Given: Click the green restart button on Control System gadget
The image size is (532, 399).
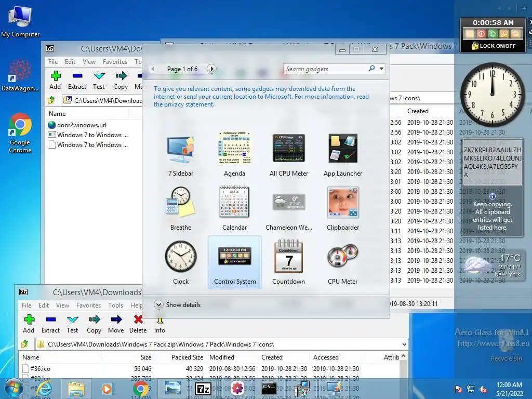Looking at the screenshot, I should click(x=493, y=34).
